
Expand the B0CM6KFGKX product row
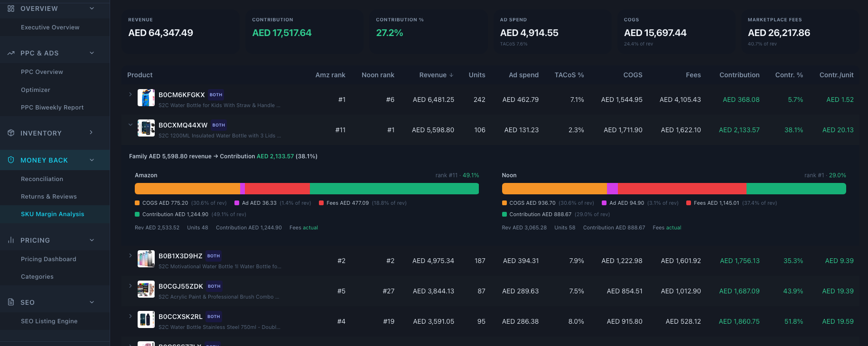tap(131, 94)
